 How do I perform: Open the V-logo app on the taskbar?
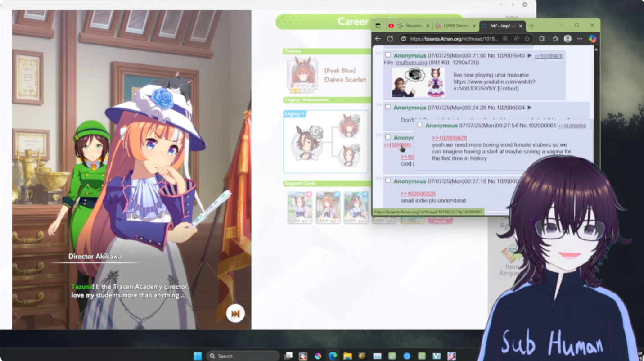click(x=437, y=356)
